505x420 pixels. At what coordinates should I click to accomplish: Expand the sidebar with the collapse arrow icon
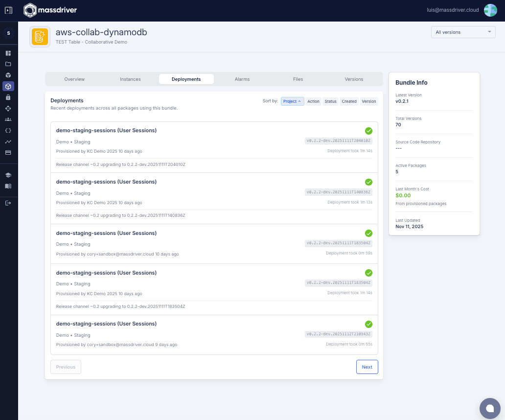(8, 10)
